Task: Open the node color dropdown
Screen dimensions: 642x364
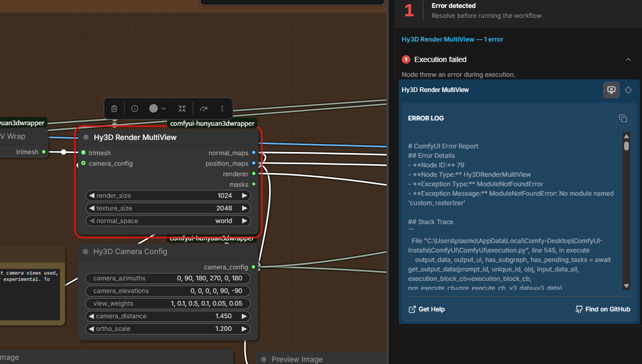Action: pos(157,108)
